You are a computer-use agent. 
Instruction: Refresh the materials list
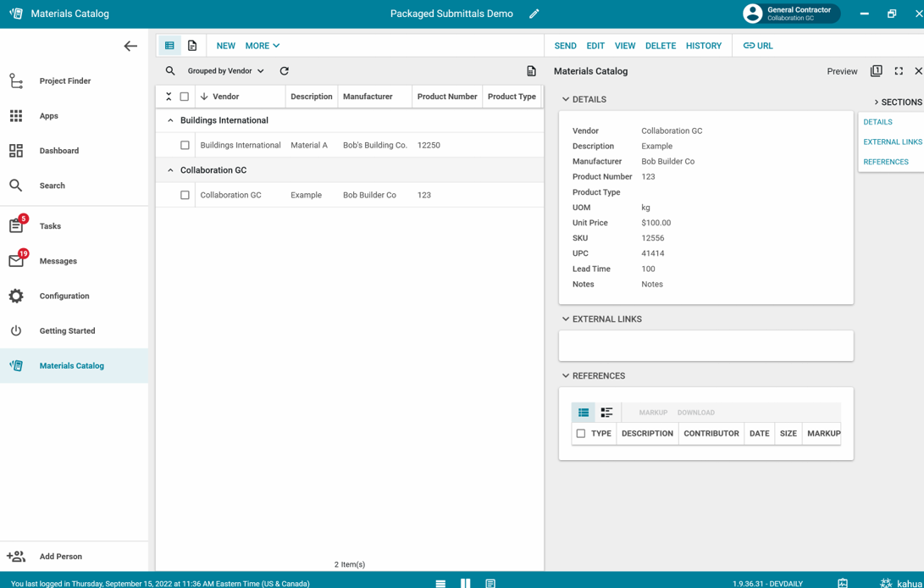click(x=285, y=71)
